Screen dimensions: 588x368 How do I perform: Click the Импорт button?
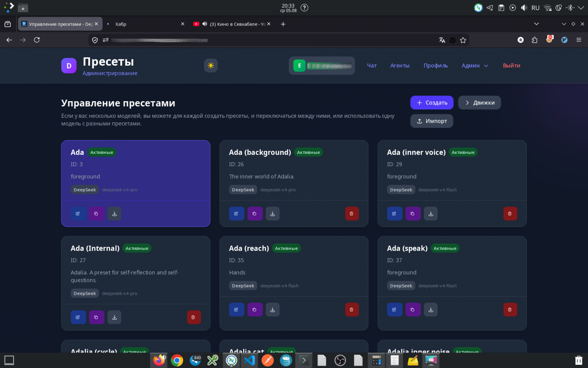pyautogui.click(x=432, y=121)
